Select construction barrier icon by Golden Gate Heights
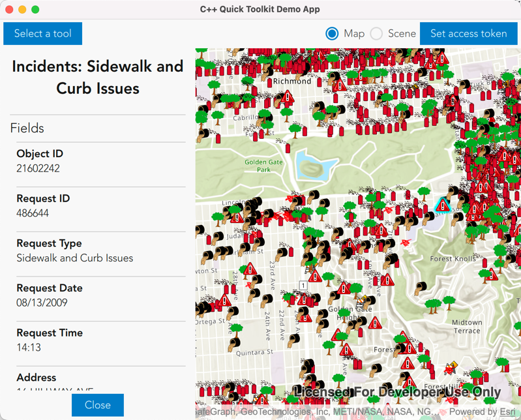This screenshot has height=420, width=521. [x=361, y=301]
